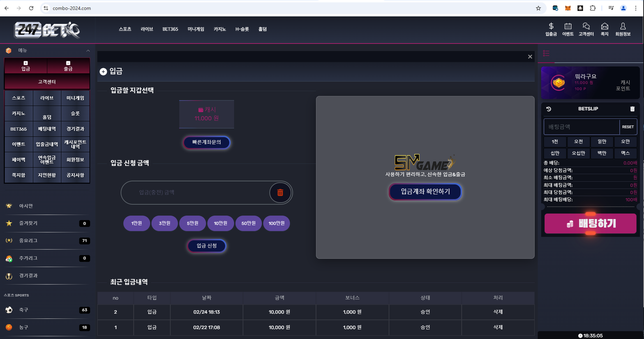Click the betslip history refresh icon

point(549,109)
